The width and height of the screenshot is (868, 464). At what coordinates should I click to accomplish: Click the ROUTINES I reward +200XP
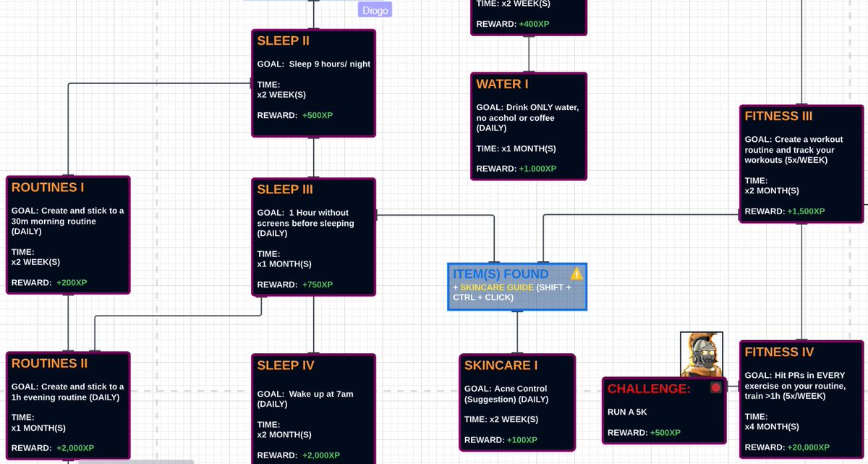click(x=72, y=282)
